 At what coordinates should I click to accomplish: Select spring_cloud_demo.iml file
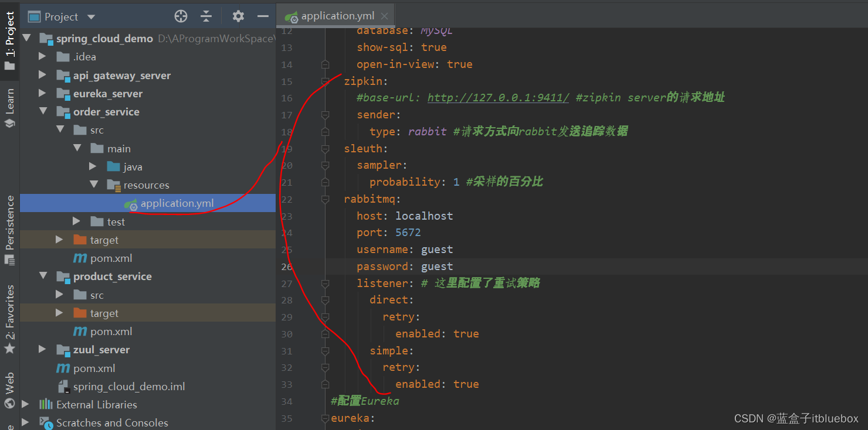129,387
